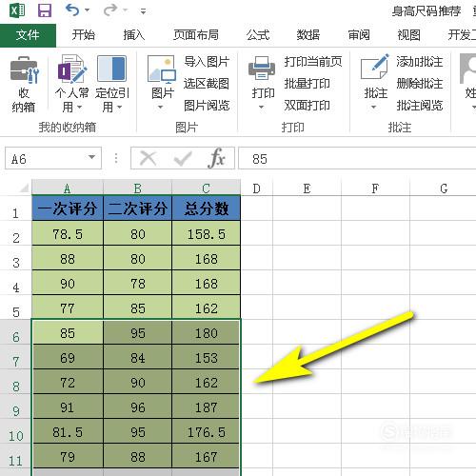Viewport: 476px width, 476px height.
Task: Click the Cancel X icon in formula bar
Action: point(148,158)
